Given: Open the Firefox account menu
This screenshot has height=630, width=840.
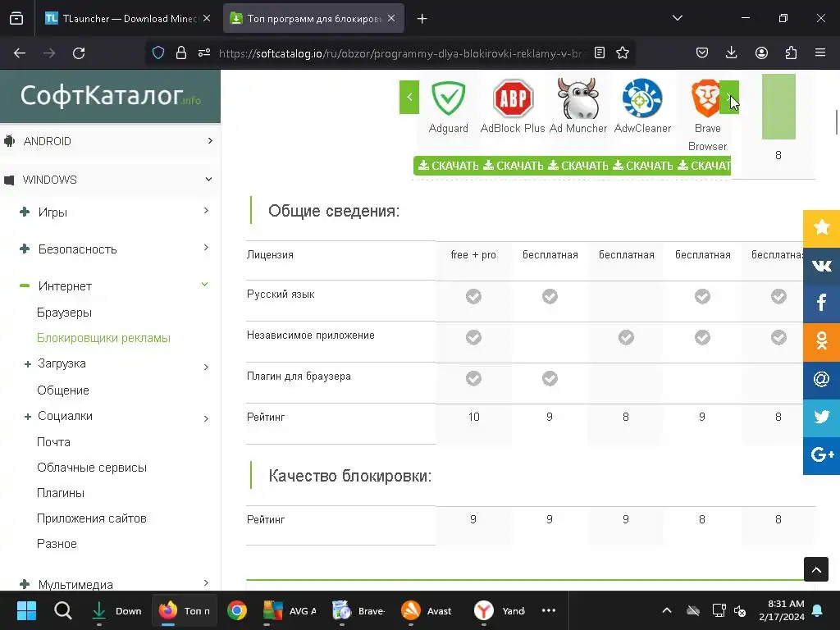Looking at the screenshot, I should [x=761, y=52].
